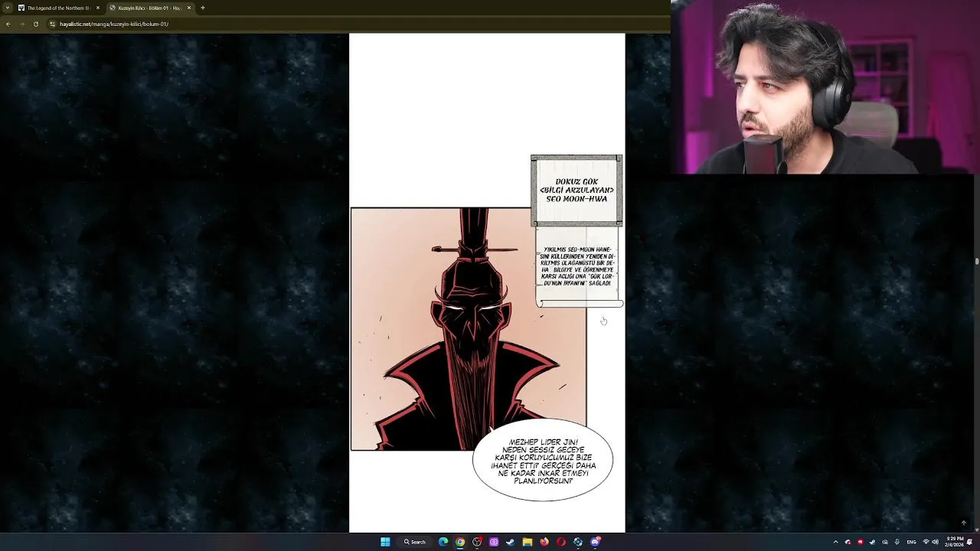Open the Opera browser taskbar icon
The height and width of the screenshot is (551, 980).
click(561, 542)
